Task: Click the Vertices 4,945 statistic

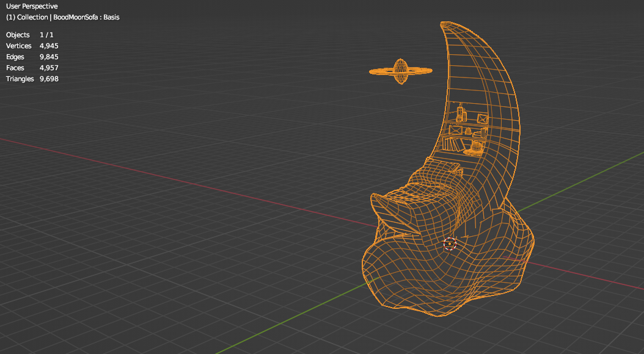Action: click(32, 46)
